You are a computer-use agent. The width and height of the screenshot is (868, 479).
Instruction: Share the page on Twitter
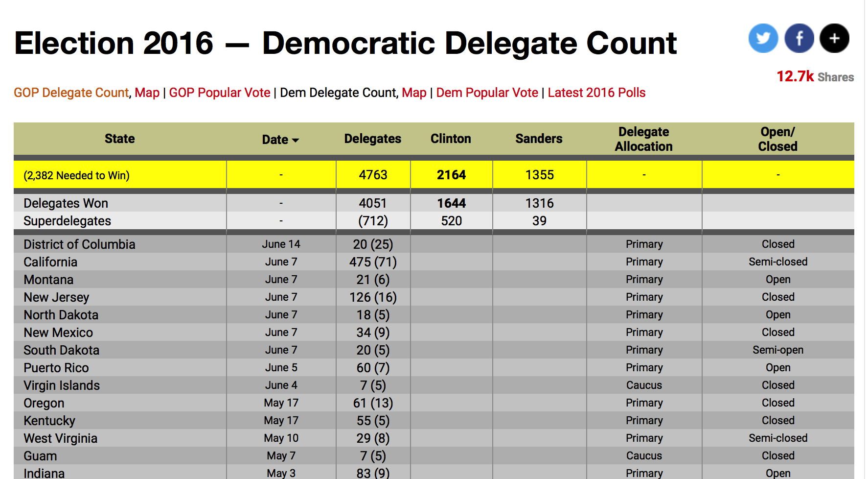(x=763, y=38)
